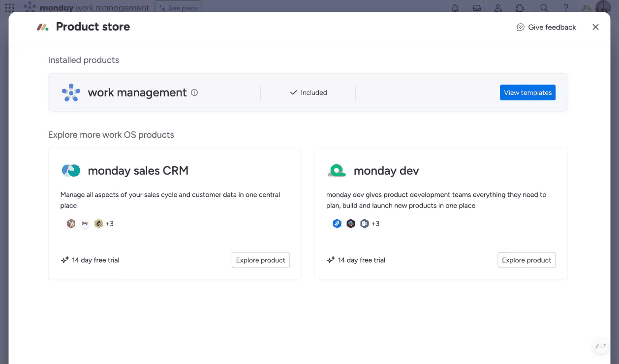Click the search icon in background header

[x=544, y=8]
